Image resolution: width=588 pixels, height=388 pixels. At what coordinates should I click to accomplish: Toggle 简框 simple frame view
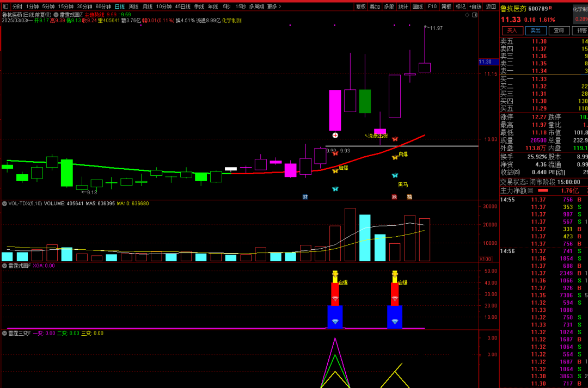446,7
